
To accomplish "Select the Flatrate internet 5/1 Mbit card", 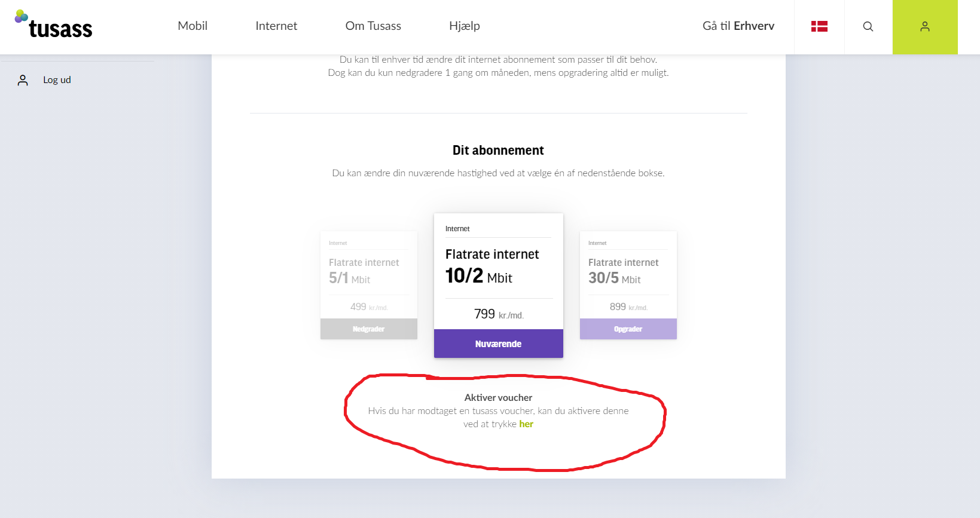I will 369,285.
